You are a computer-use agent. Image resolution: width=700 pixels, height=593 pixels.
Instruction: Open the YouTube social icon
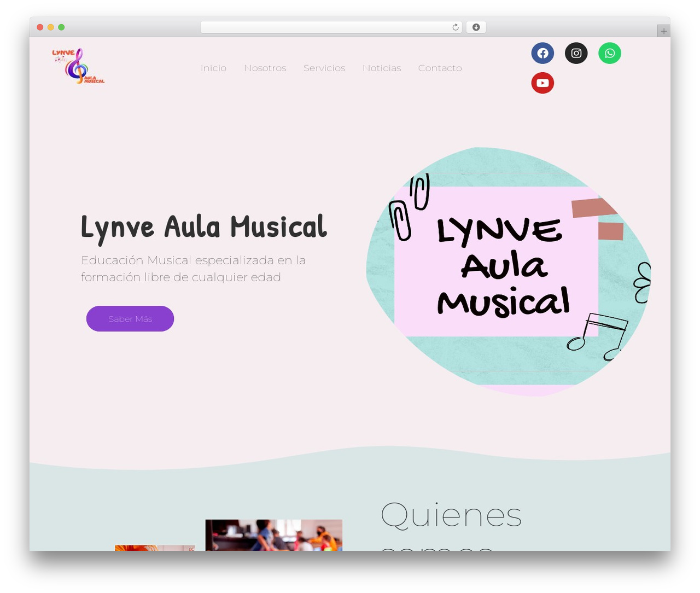pyautogui.click(x=542, y=83)
